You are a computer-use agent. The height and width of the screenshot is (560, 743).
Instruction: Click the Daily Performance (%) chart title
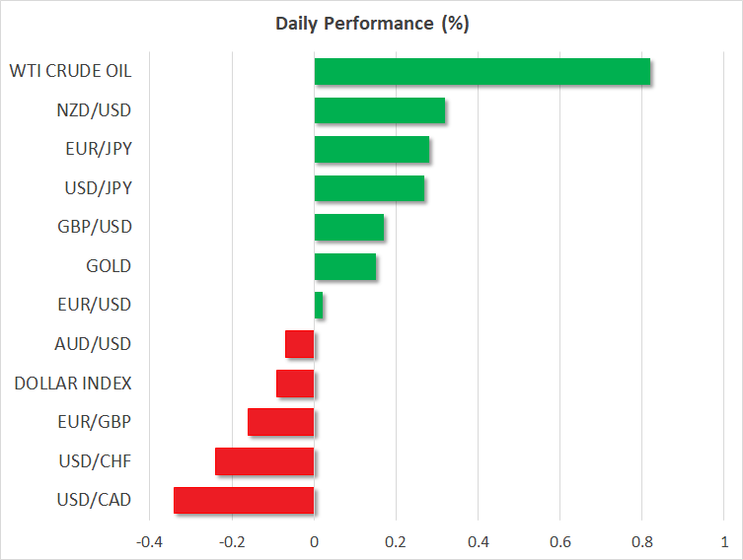pyautogui.click(x=371, y=24)
